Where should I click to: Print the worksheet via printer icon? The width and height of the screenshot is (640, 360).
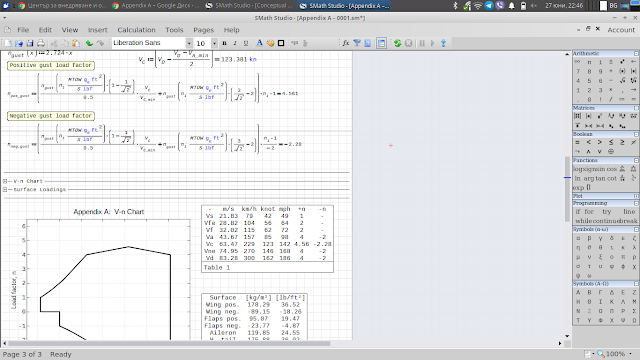click(41, 43)
